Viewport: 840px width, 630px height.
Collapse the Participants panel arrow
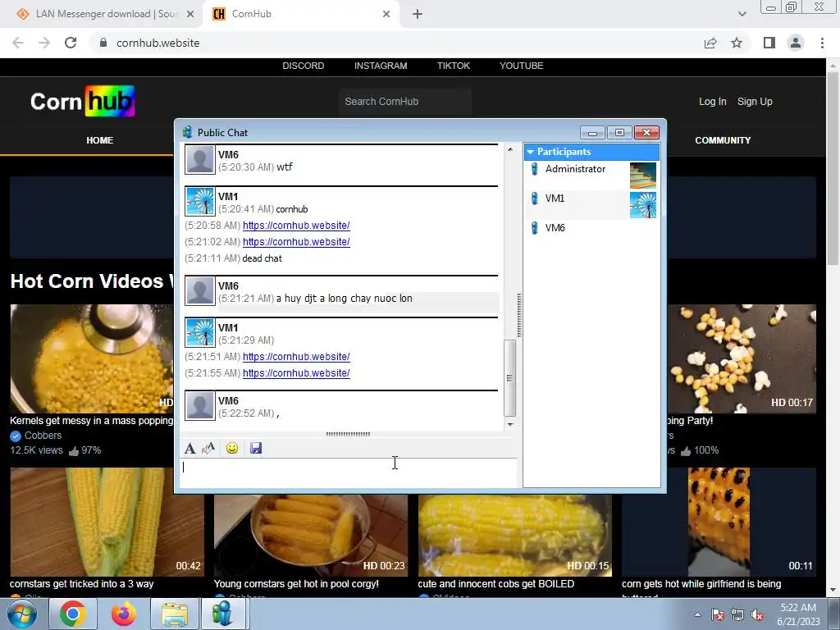(x=531, y=152)
